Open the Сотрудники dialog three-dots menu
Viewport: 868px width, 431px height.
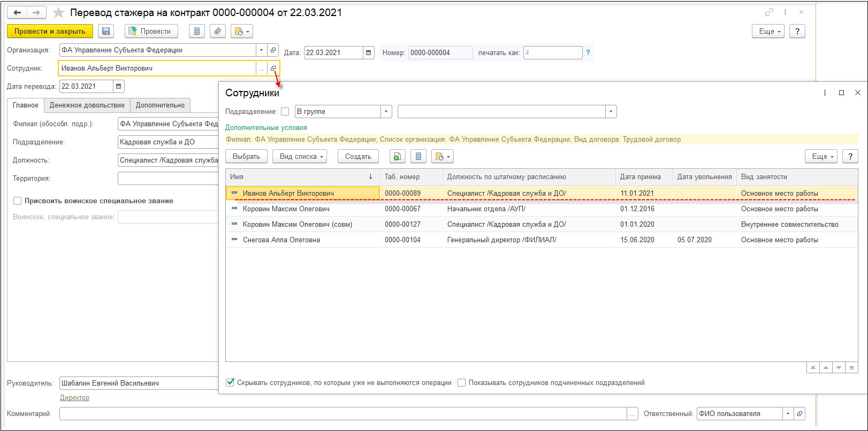[825, 93]
